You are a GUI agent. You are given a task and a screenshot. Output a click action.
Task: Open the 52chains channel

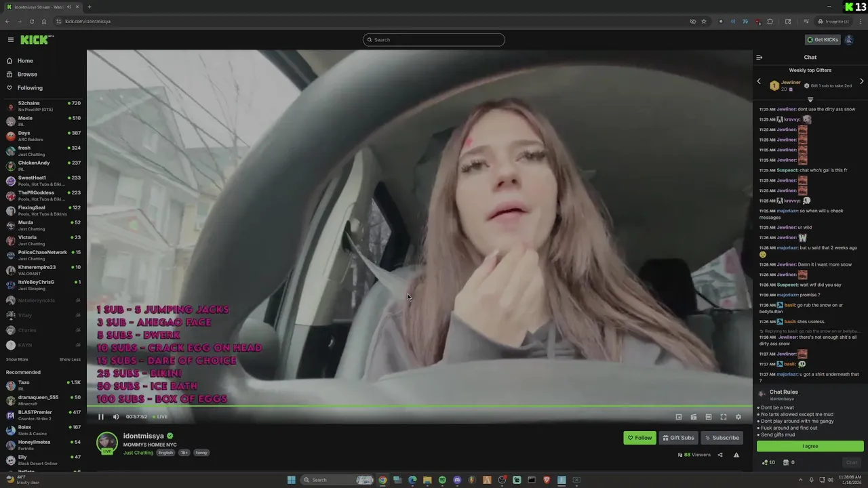coord(43,106)
